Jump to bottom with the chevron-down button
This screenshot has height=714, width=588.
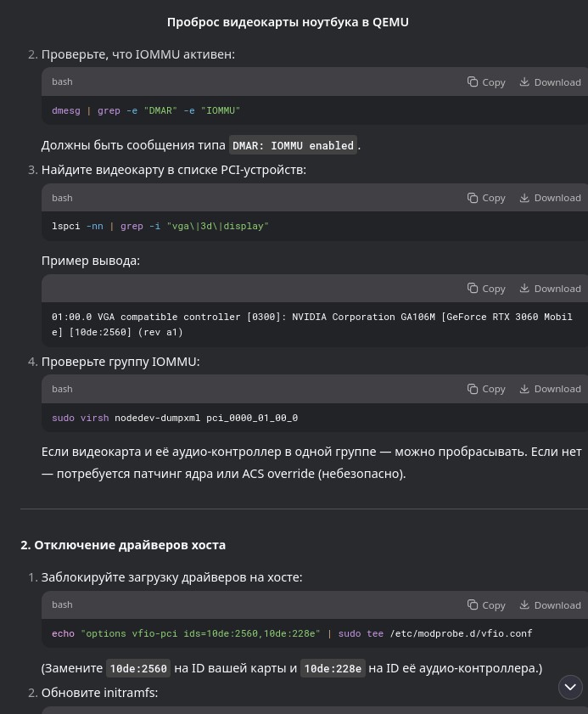click(570, 687)
